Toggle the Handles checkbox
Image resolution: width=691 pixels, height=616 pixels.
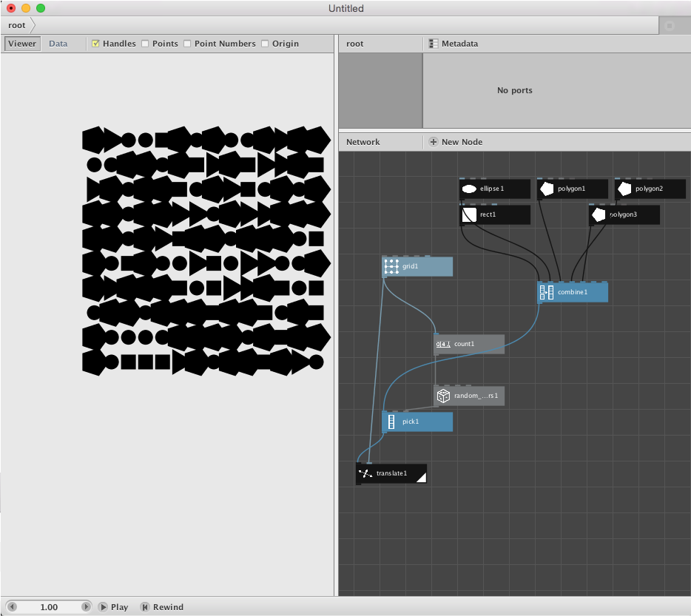coord(95,44)
